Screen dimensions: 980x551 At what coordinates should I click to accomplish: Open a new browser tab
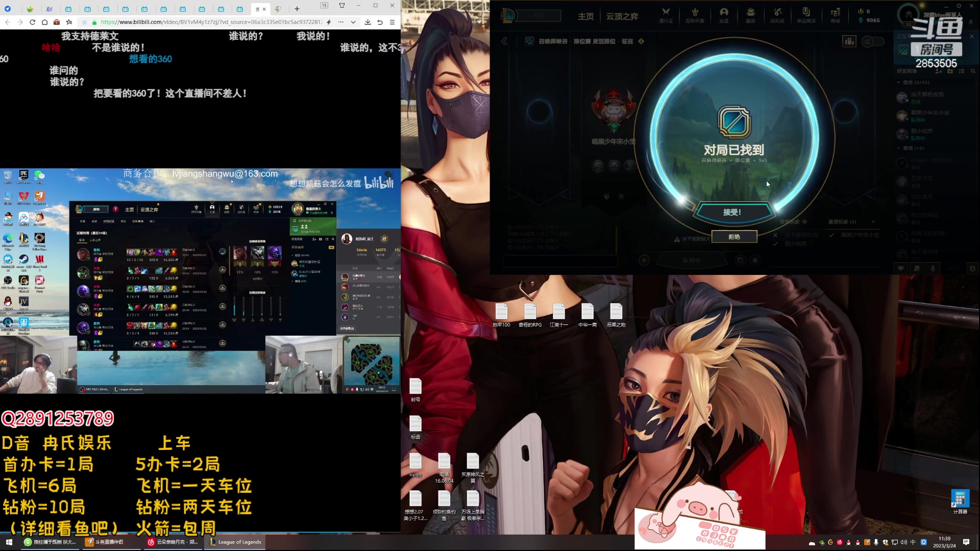coord(297,9)
